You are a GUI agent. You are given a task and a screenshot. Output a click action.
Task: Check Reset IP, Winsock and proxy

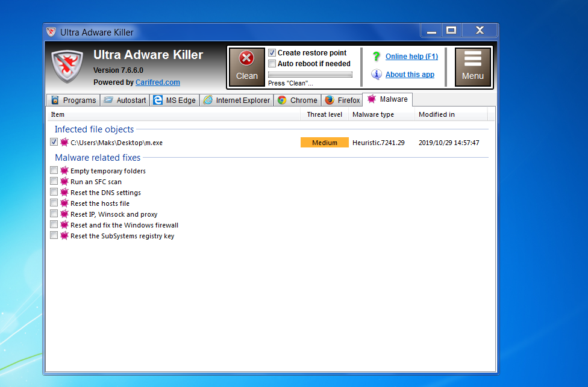54,214
